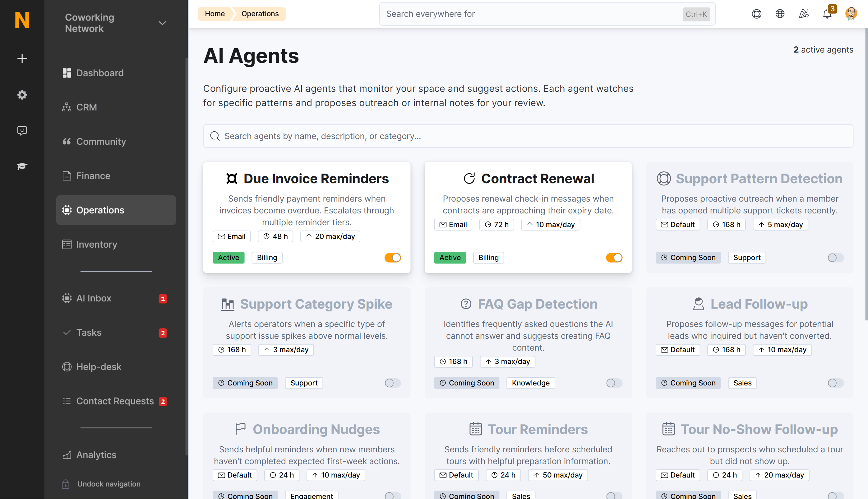Open Tasks with 2 badge

(116, 333)
